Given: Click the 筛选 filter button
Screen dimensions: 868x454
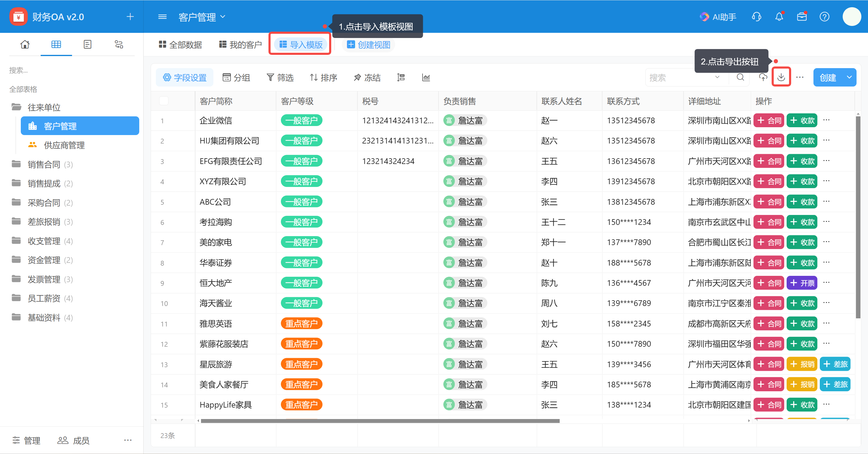Looking at the screenshot, I should [280, 77].
